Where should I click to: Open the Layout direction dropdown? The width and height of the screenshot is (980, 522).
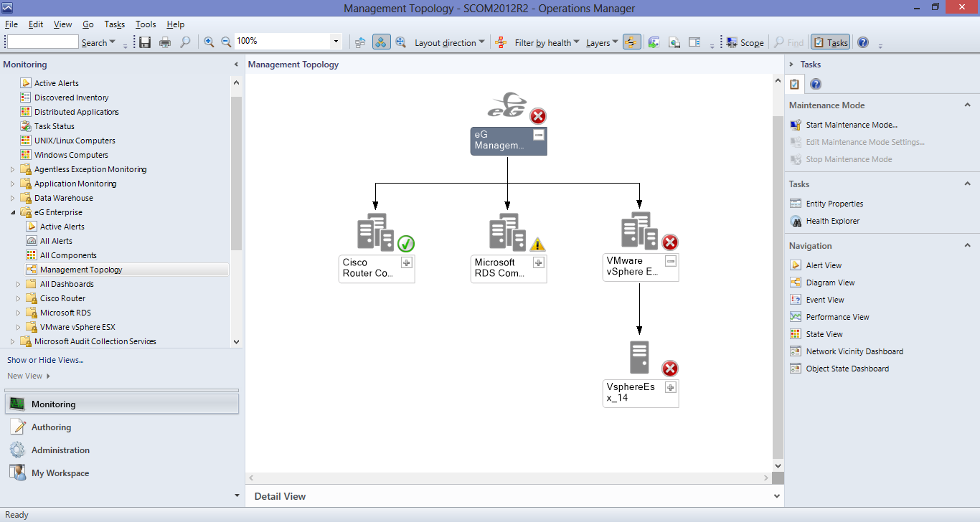tap(450, 43)
